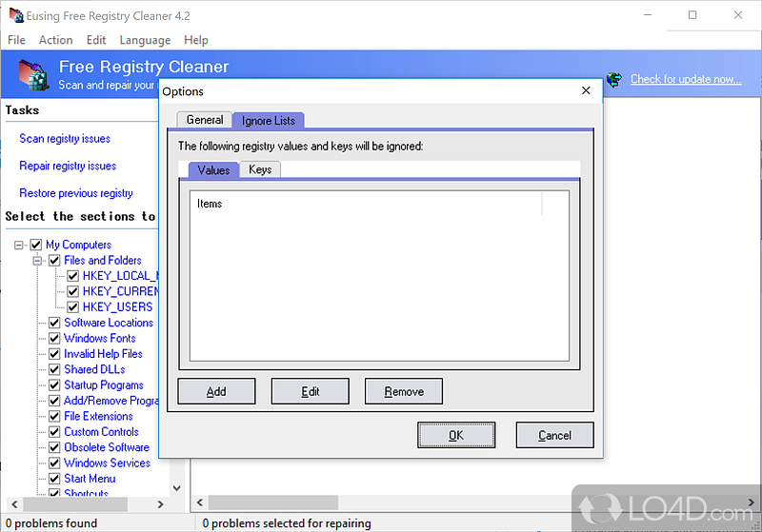Switch to the Keys sub-tab
762x532 pixels.
tap(260, 169)
